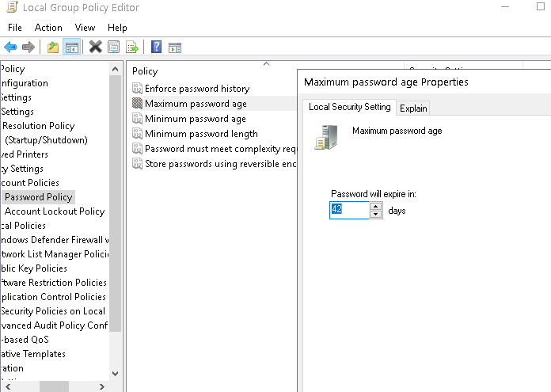Viewport: 551px width, 392px height.
Task: Select Application Control Policies tree node
Action: (x=53, y=297)
